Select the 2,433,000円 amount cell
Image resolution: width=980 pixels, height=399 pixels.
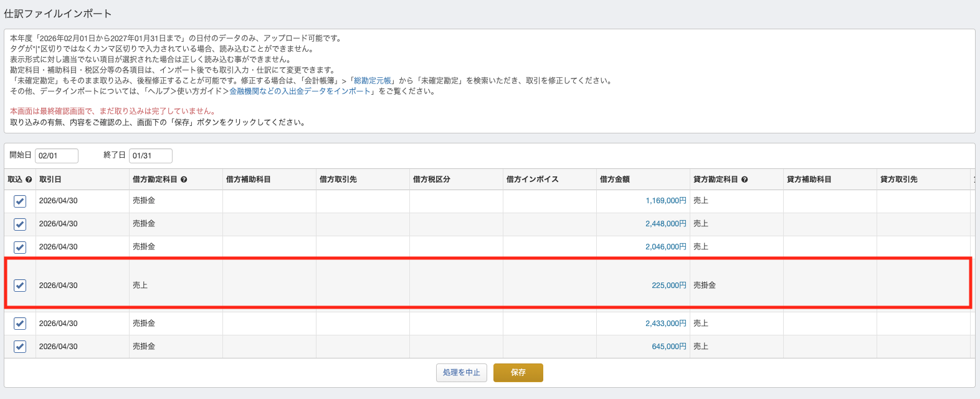click(665, 324)
